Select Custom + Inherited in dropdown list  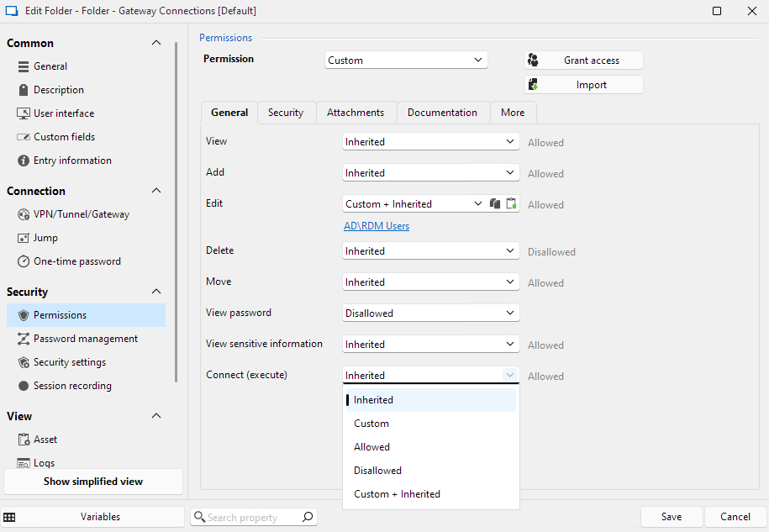pos(397,494)
